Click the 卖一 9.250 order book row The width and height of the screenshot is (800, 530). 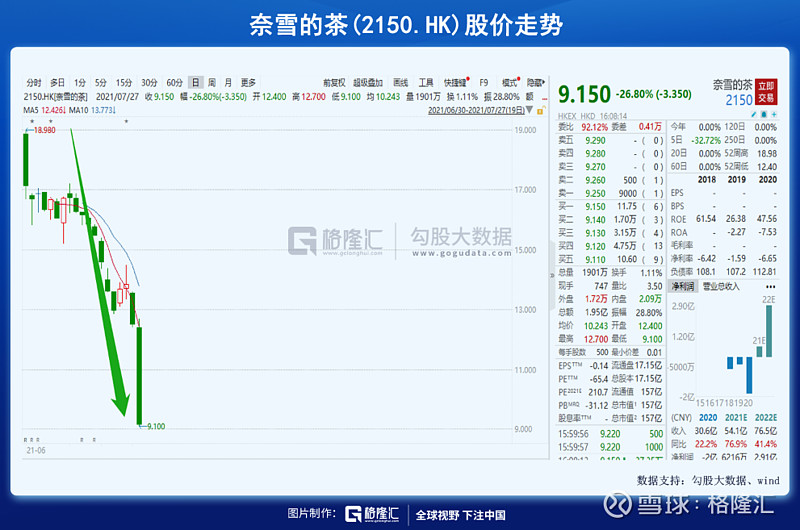610,193
